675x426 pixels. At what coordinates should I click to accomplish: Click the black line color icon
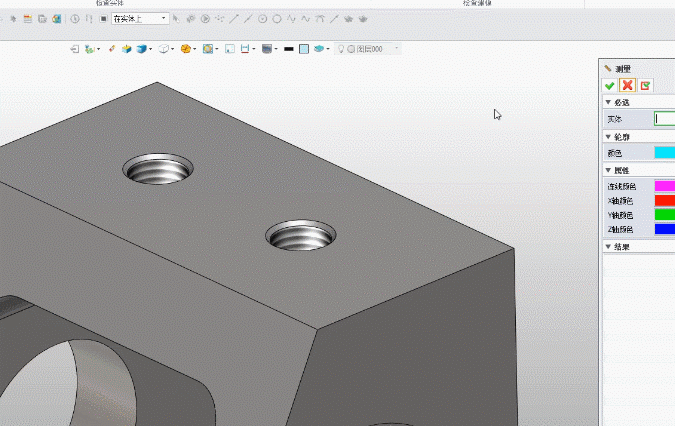coord(288,48)
